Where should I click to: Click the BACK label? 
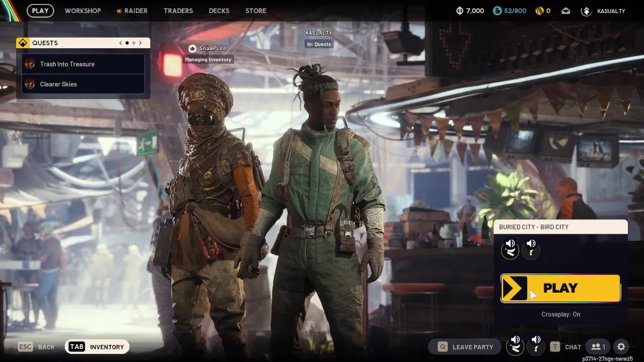[46, 347]
